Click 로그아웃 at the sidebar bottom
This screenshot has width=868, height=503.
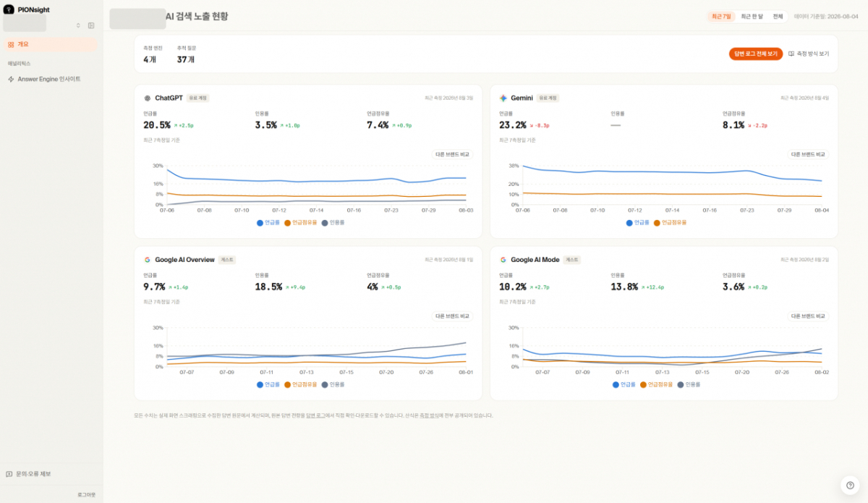[x=86, y=494]
